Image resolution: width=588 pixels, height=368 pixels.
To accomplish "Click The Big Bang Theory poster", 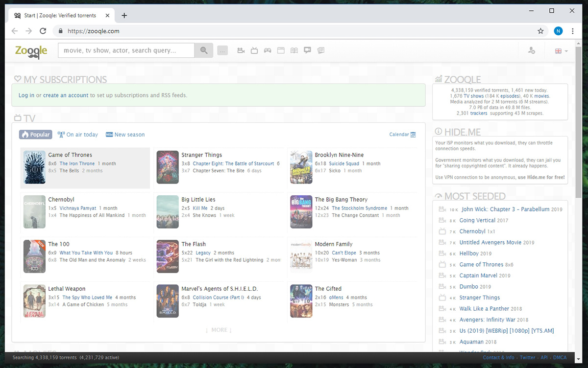I will [x=301, y=212].
